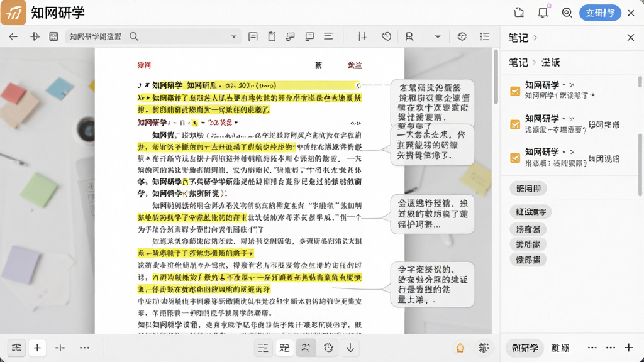The width and height of the screenshot is (644, 362).
Task: Toggle the second 知网研学 note checkbox
Action: coord(514,124)
